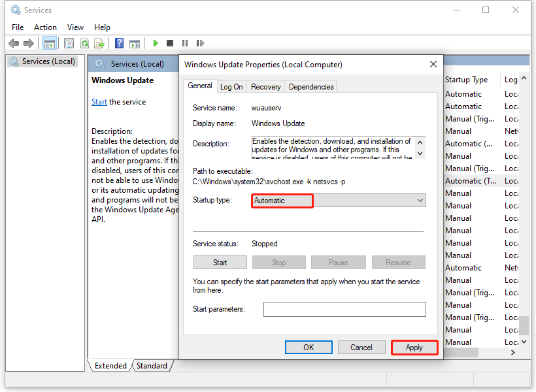
Task: Click the Stop Service toolbar icon
Action: 169,43
